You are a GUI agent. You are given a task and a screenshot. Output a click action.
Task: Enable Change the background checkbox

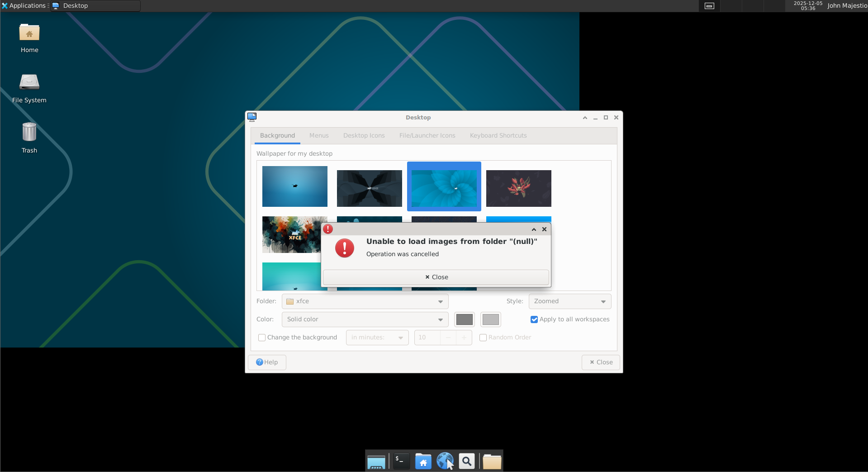pyautogui.click(x=262, y=338)
